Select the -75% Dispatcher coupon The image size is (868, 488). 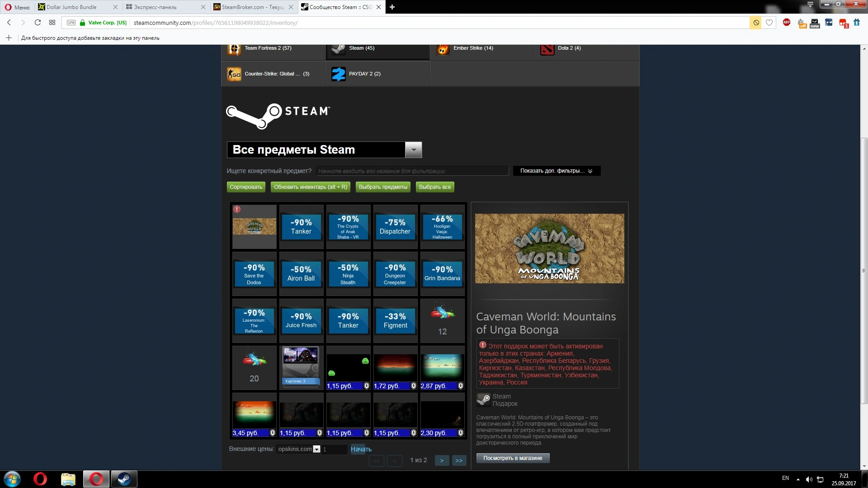tap(396, 227)
